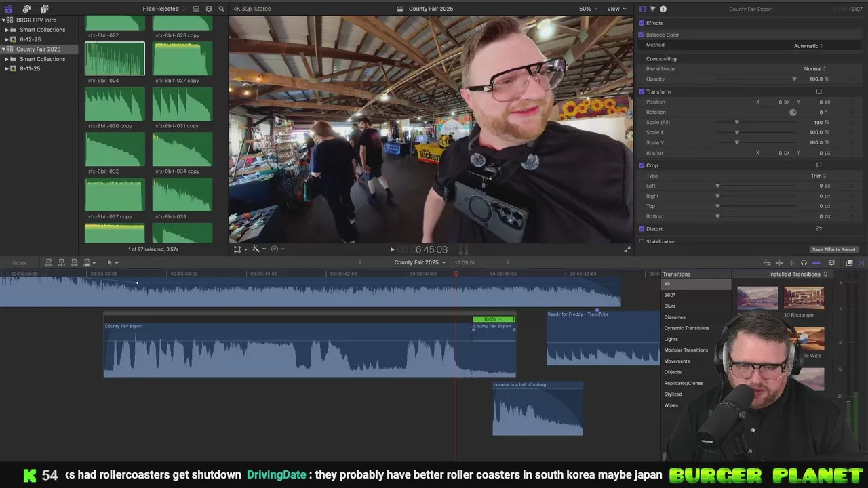Play the viewer video

[x=392, y=250]
